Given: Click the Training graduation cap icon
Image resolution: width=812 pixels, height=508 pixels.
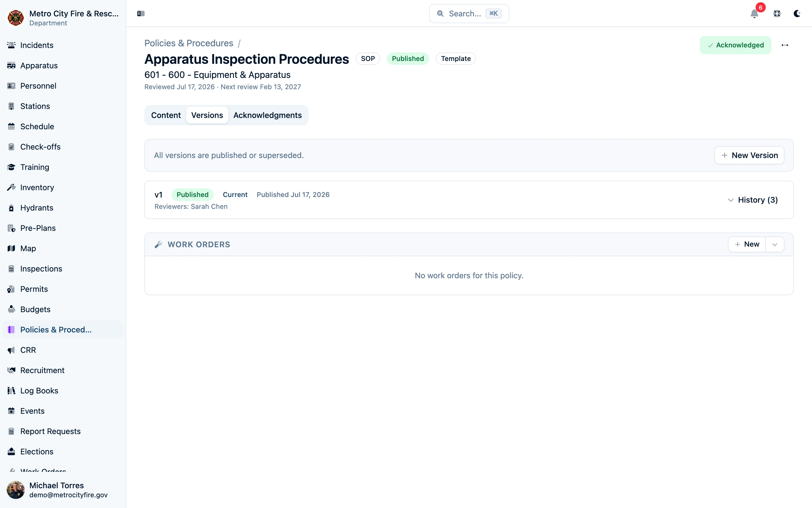Looking at the screenshot, I should [11, 167].
